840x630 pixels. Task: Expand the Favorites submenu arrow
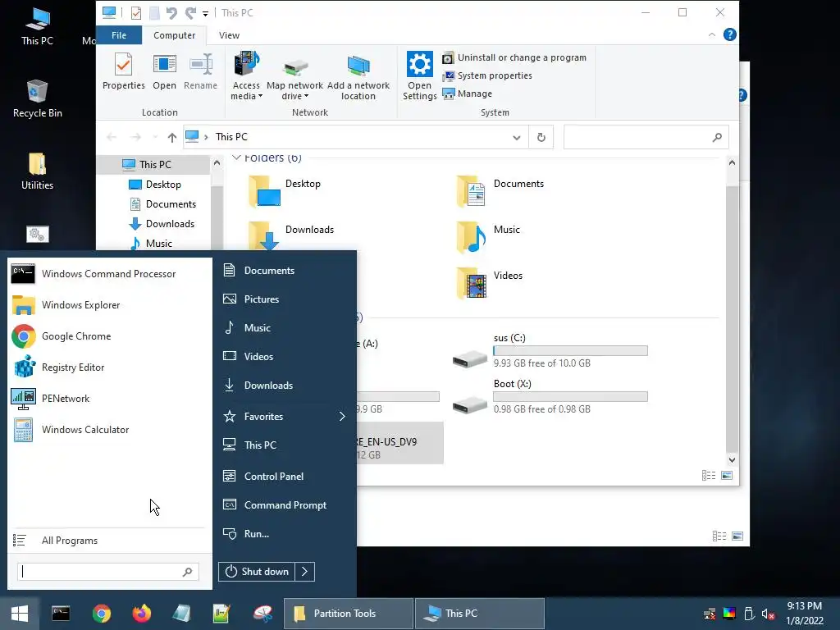[342, 416]
